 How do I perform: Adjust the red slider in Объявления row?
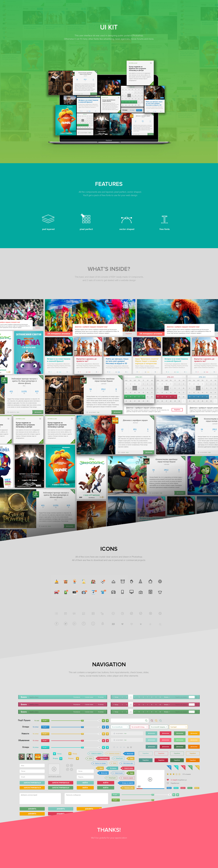(x=82, y=741)
